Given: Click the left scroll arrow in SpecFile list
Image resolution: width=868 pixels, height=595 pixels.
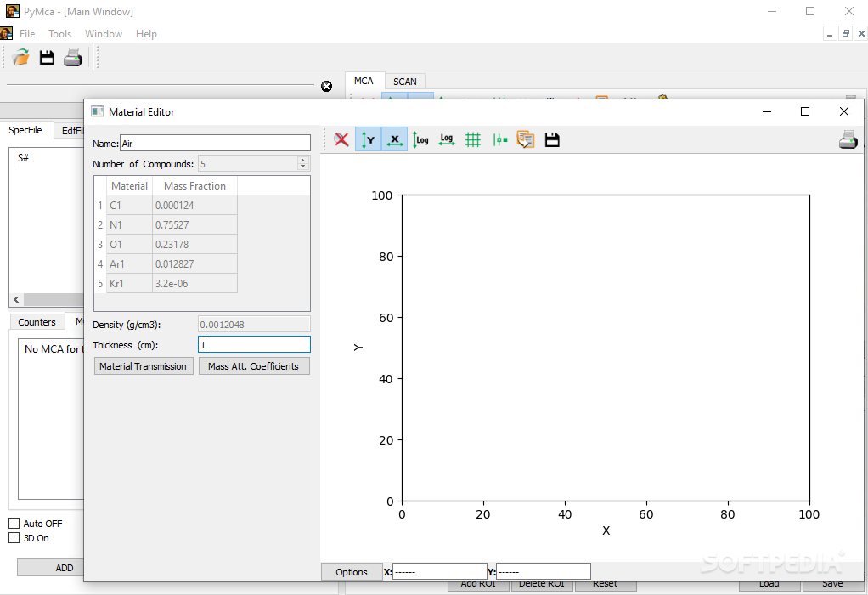Looking at the screenshot, I should [16, 300].
